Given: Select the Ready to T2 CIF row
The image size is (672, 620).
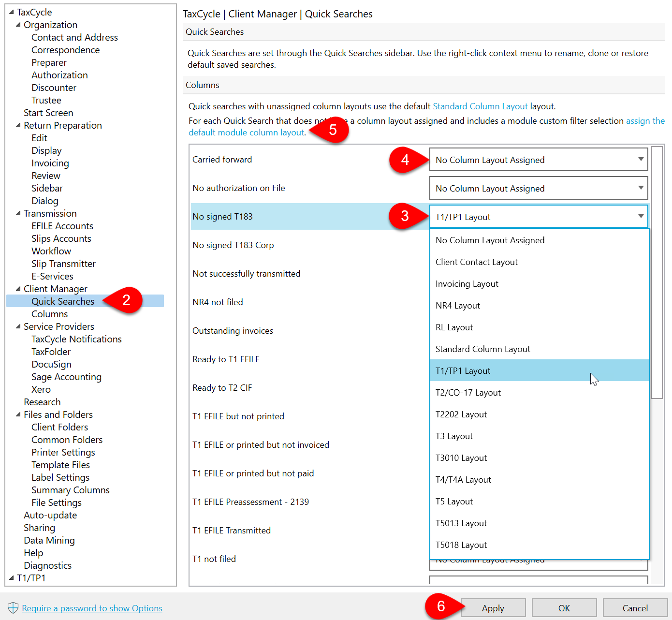Looking at the screenshot, I should 308,388.
